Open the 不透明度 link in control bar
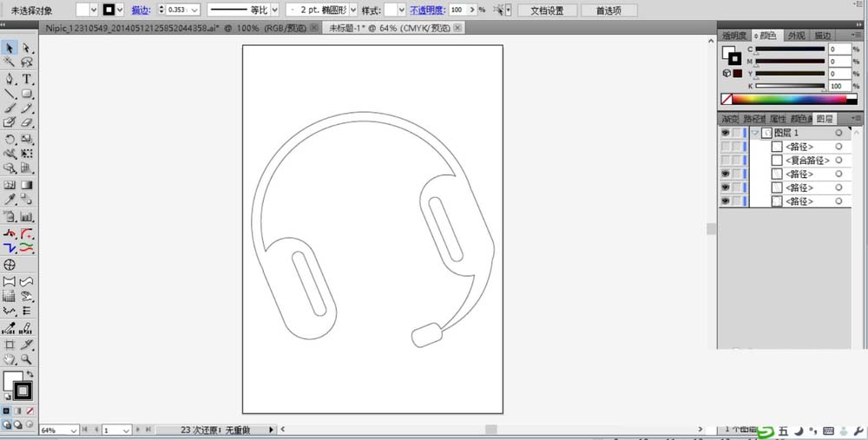The height and width of the screenshot is (440, 868). 427,10
